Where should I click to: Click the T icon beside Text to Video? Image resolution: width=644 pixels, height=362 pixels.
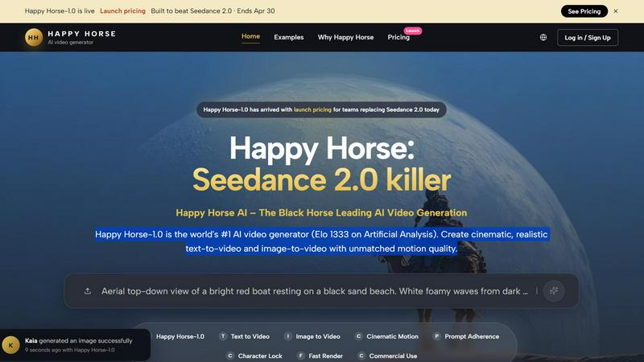pos(223,336)
